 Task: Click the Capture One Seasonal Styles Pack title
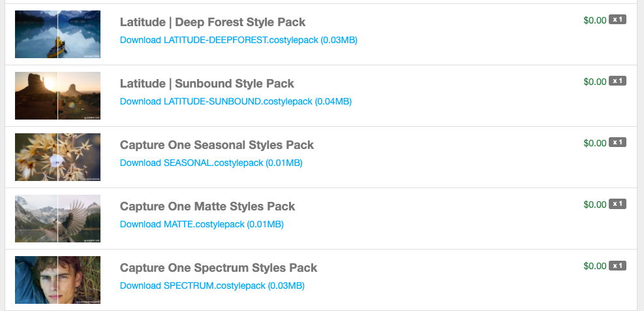217,145
